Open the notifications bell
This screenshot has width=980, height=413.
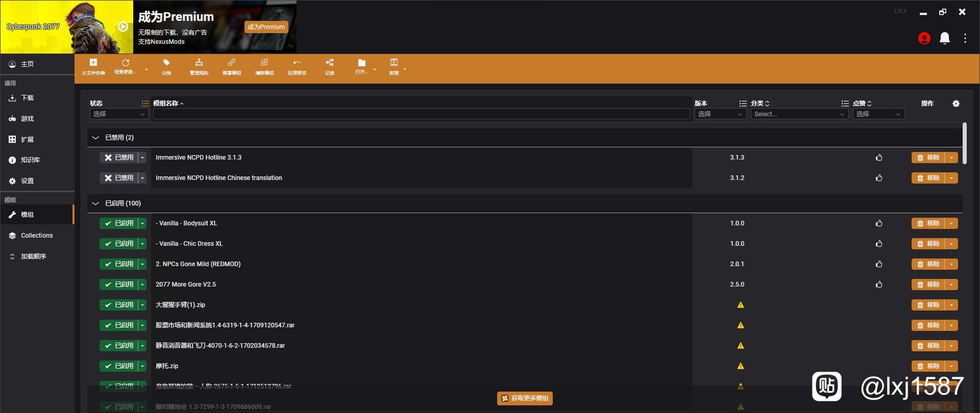[x=945, y=38]
